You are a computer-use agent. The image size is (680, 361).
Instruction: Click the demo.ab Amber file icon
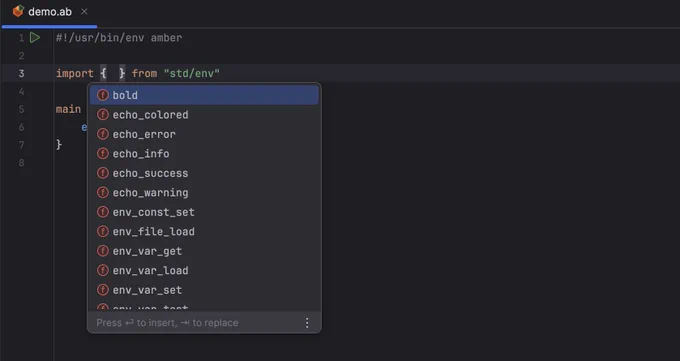pos(18,11)
